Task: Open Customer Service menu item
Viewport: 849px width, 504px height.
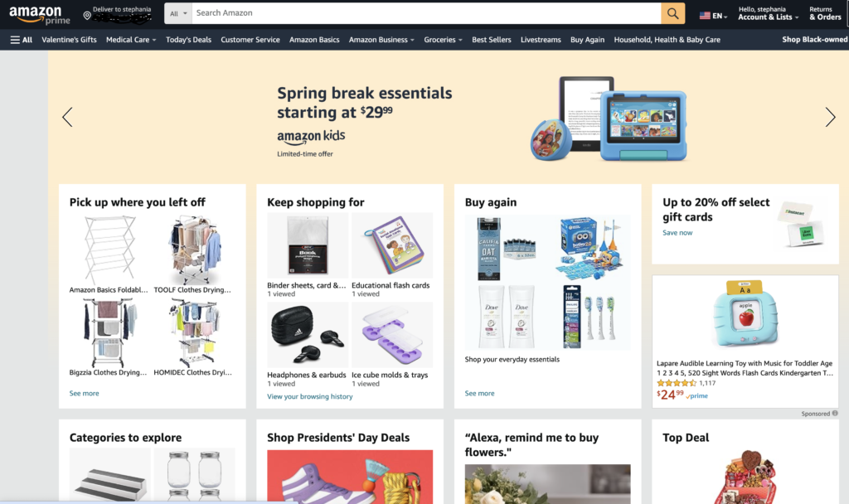Action: click(250, 40)
